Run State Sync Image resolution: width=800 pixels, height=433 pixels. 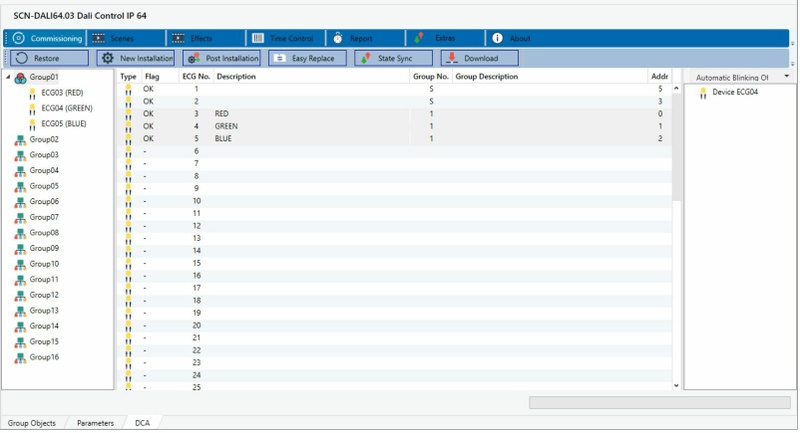393,58
